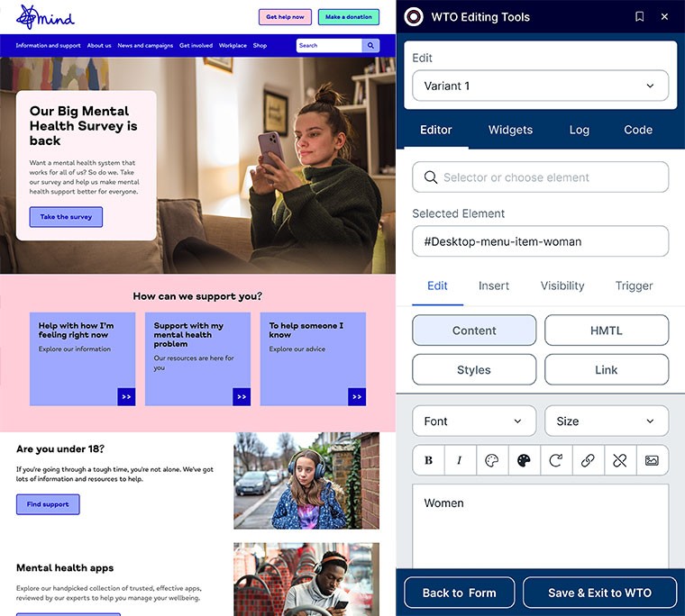Open the Shop menu item
This screenshot has height=616, width=685.
(x=260, y=45)
